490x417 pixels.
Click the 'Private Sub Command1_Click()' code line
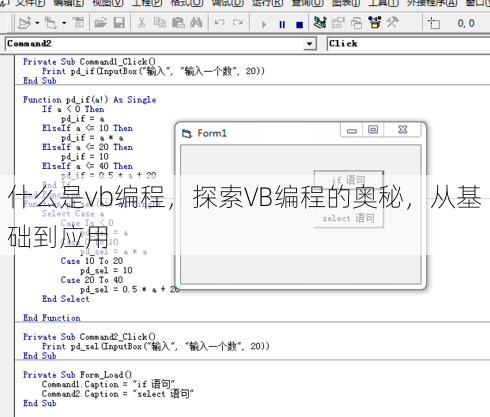pyautogui.click(x=89, y=62)
